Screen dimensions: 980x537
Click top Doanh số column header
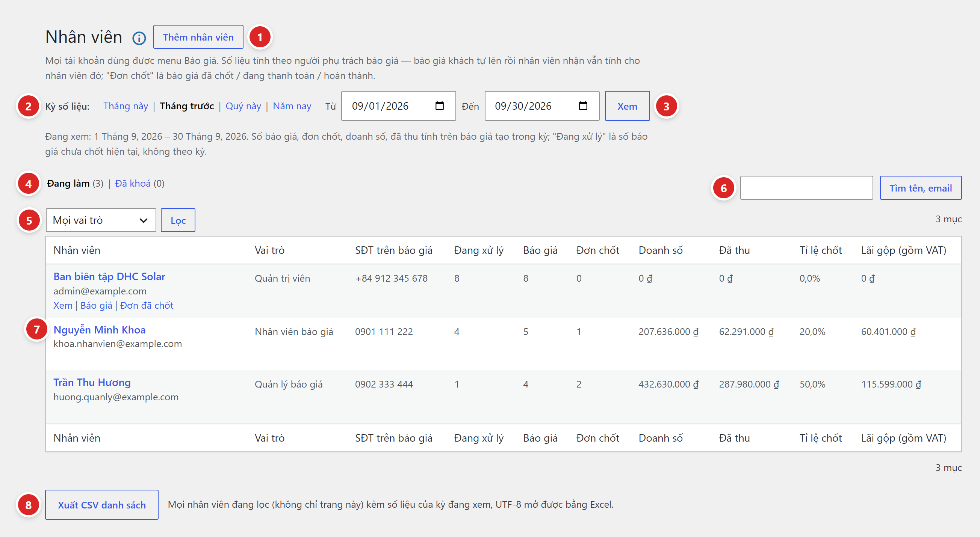[661, 250]
